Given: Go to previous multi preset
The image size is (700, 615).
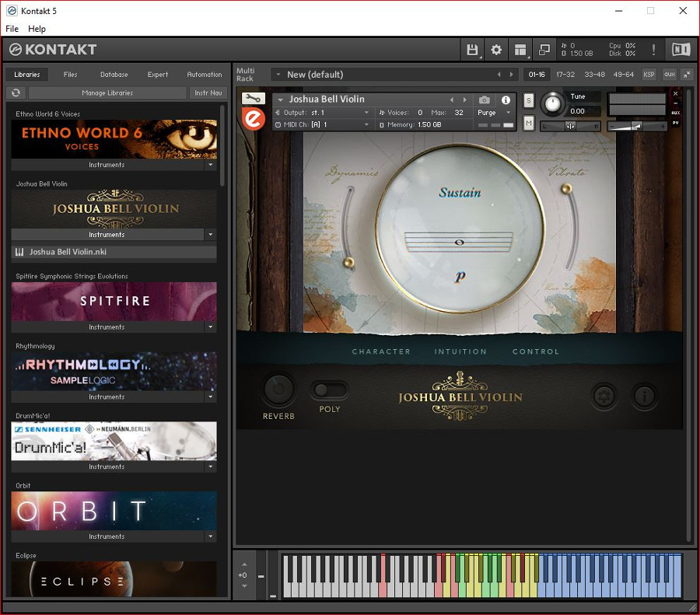Looking at the screenshot, I should point(499,75).
